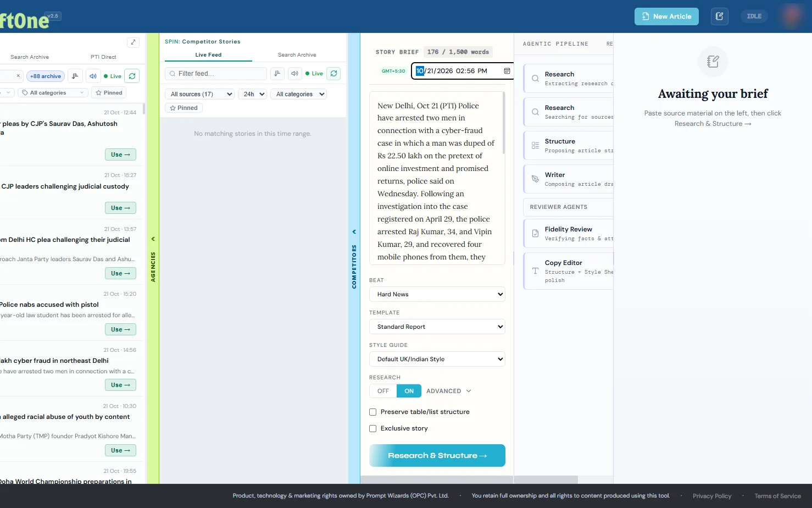Open the Terms of Service link
The height and width of the screenshot is (508, 812).
click(777, 496)
